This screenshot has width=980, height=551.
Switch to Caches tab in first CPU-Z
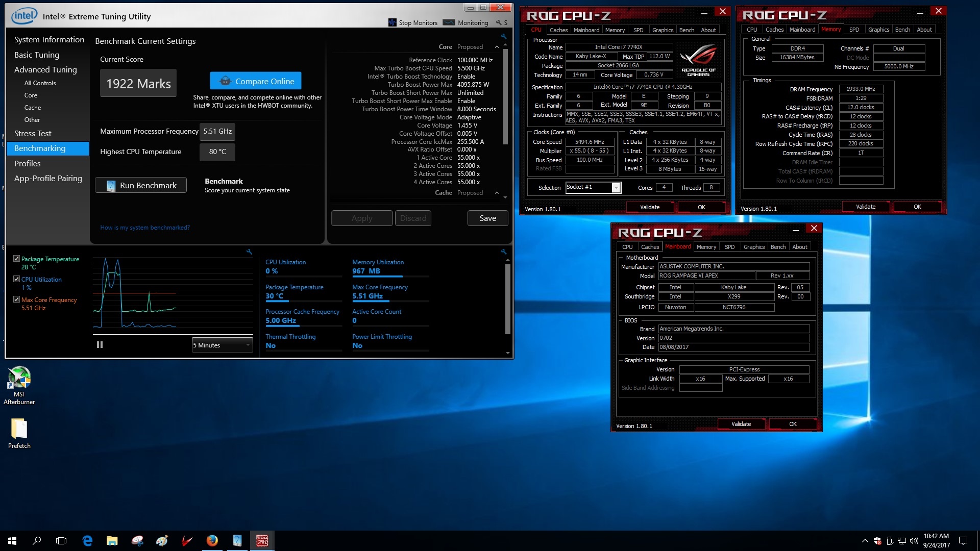[x=558, y=30]
